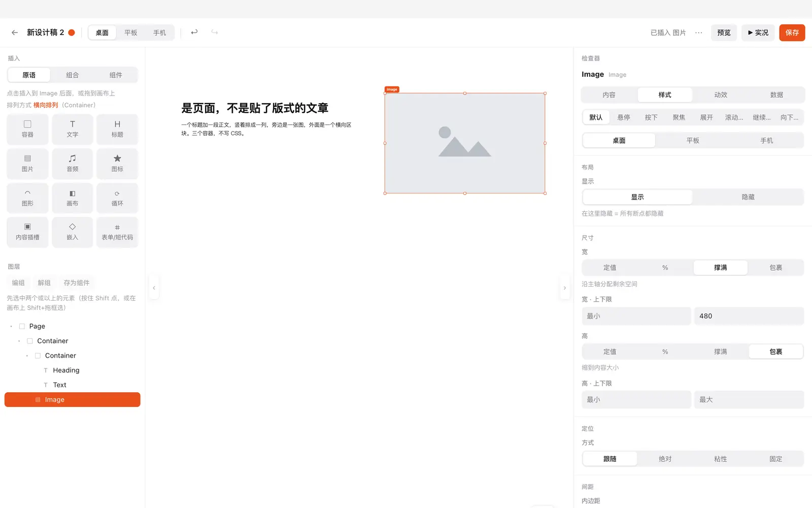Select the 按下 pressed state
The width and height of the screenshot is (812, 508).
(x=651, y=117)
